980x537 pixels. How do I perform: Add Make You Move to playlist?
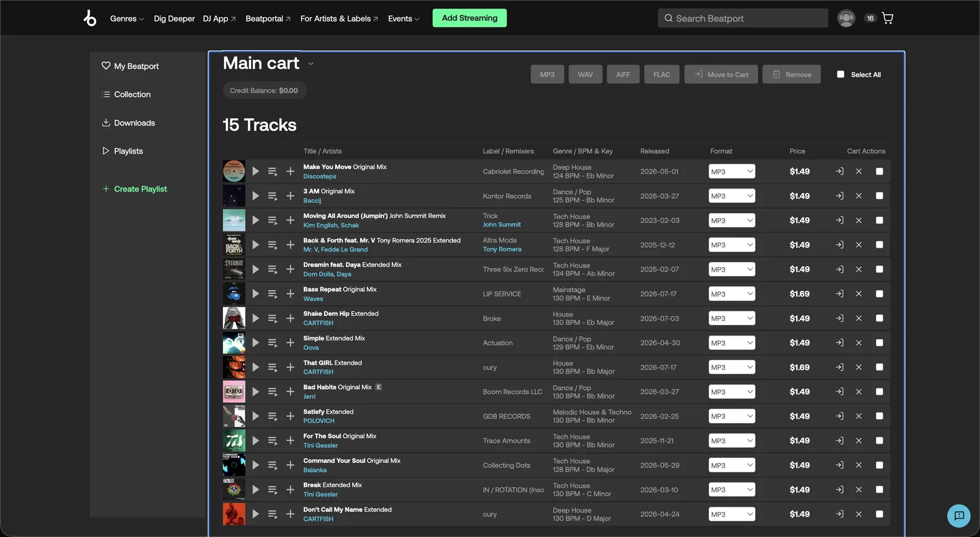click(x=290, y=171)
